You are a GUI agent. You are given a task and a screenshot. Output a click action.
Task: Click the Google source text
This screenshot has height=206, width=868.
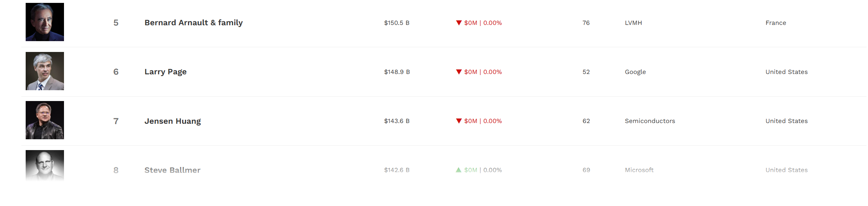[635, 72]
